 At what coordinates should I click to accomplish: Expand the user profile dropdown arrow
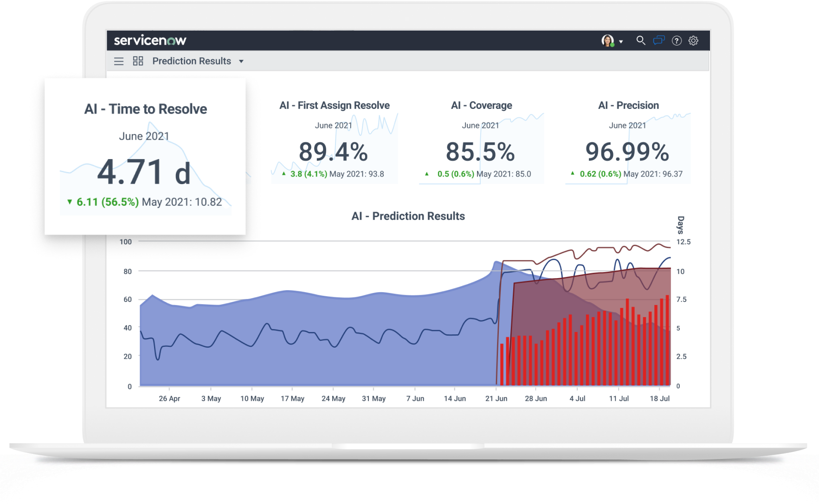(x=621, y=42)
